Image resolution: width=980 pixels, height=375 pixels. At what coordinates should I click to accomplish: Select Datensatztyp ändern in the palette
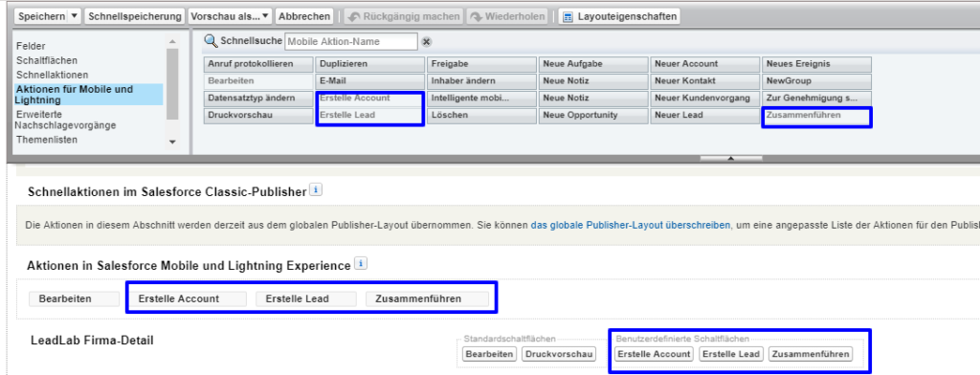258,99
